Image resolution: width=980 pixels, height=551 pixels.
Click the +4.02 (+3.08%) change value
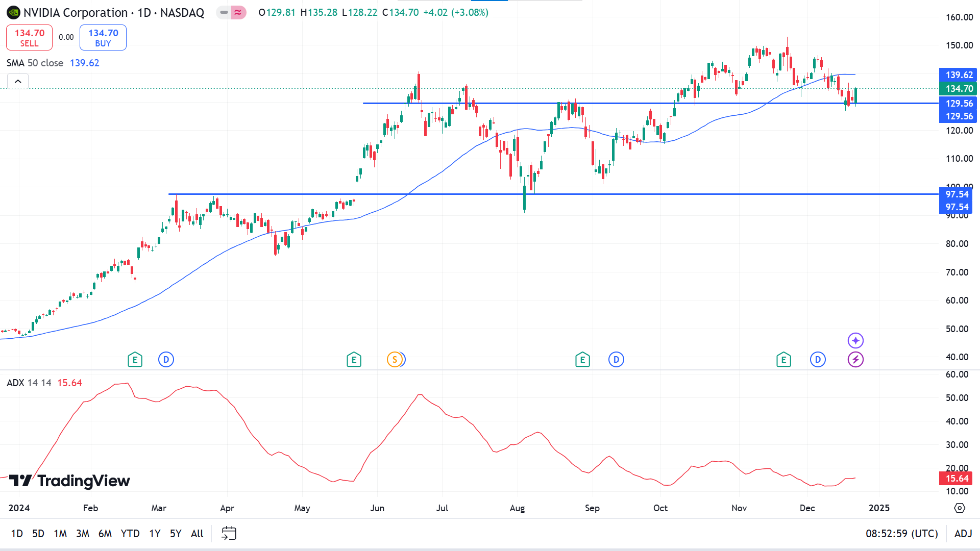pyautogui.click(x=456, y=12)
